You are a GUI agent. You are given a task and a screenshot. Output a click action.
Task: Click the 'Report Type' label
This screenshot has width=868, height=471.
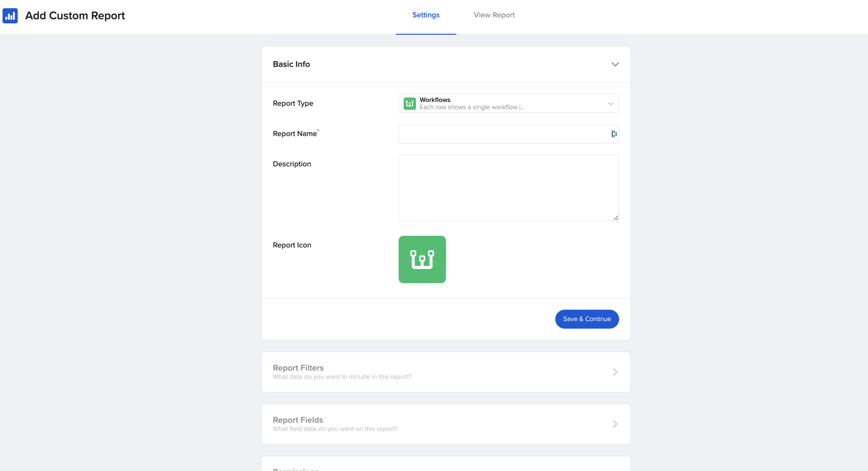(x=293, y=103)
